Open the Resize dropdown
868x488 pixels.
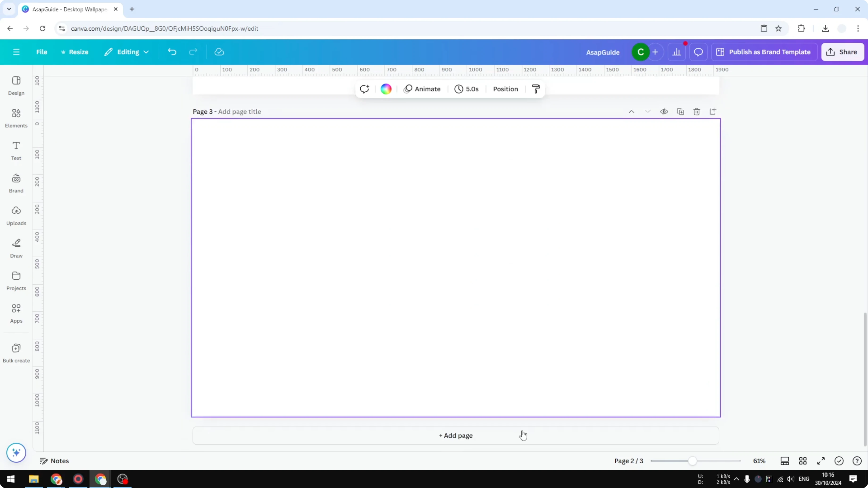(x=75, y=52)
